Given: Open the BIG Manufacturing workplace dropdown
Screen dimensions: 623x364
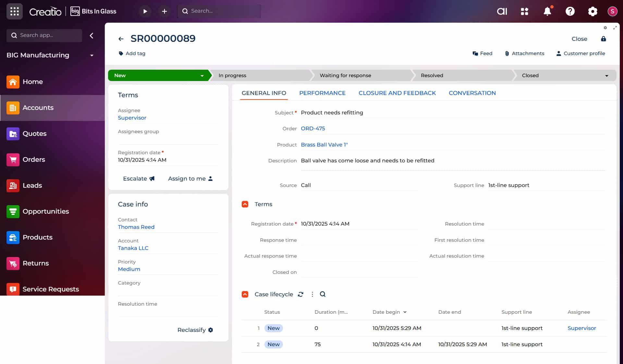Looking at the screenshot, I should click(x=92, y=55).
